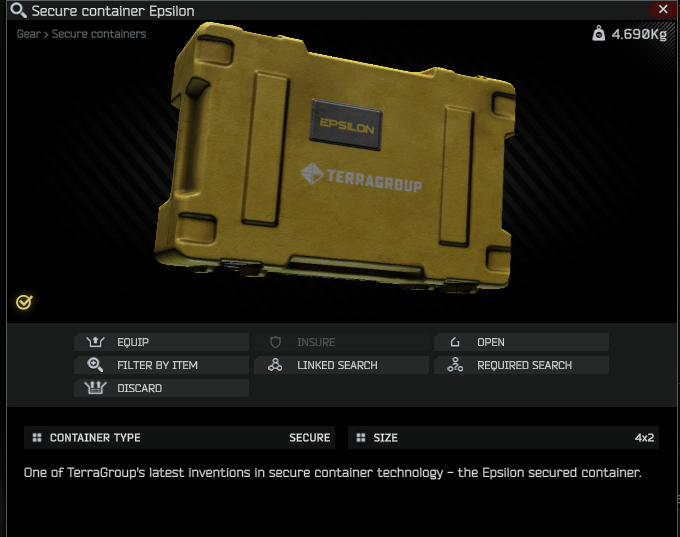Select Filter by Item
Image resolution: width=680 pixels, height=537 pixels.
[x=161, y=365]
